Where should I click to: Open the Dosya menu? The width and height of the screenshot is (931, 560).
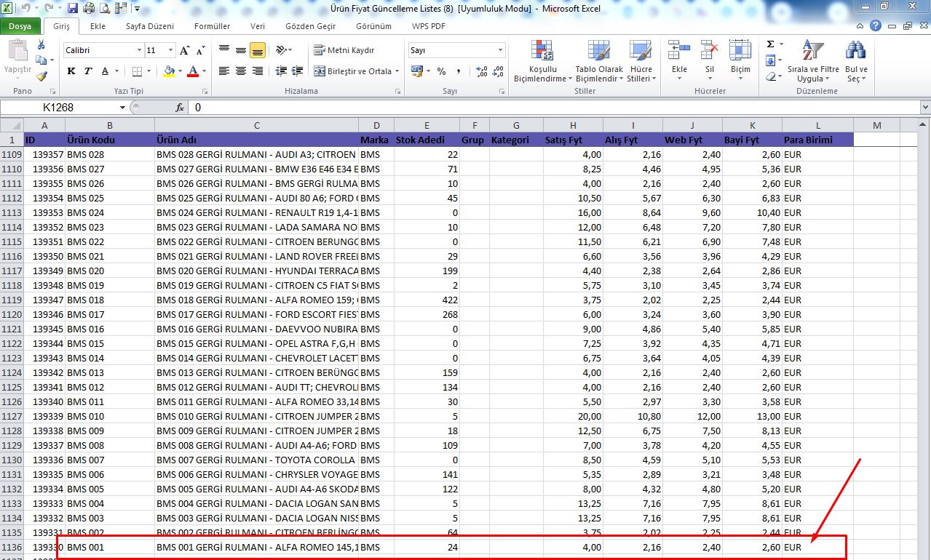[20, 26]
